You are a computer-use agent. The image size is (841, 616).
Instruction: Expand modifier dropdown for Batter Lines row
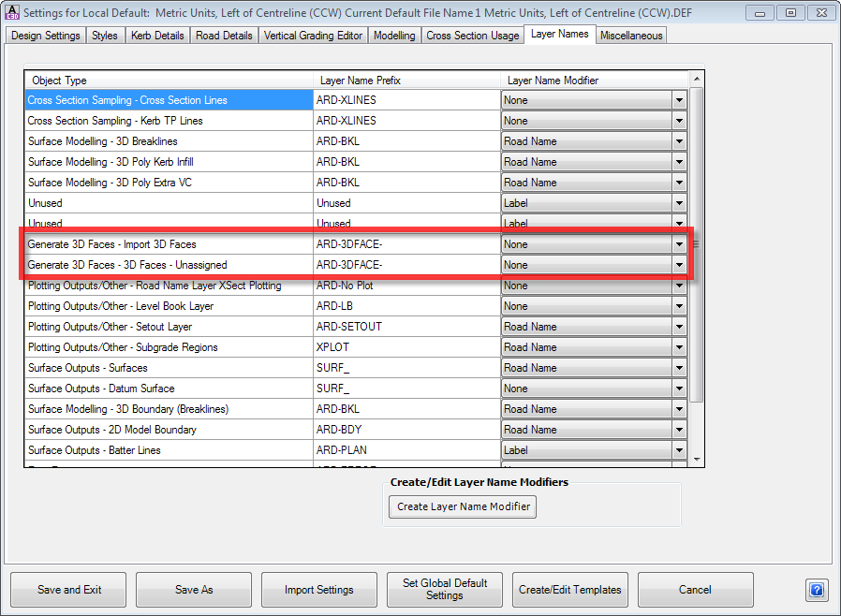(x=679, y=450)
